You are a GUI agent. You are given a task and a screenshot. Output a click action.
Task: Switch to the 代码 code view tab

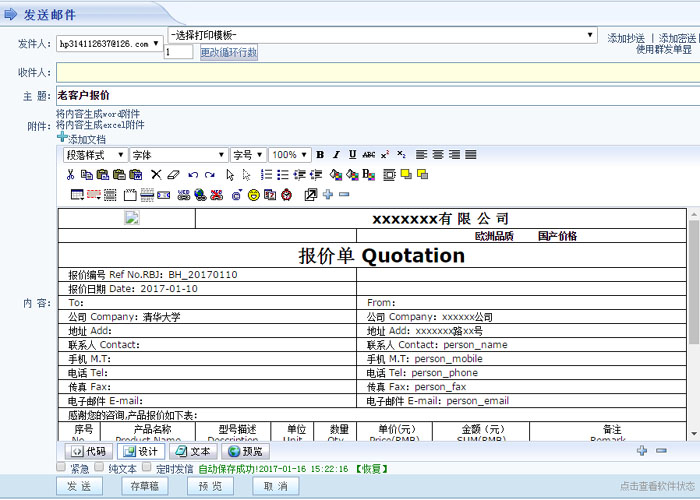(88, 451)
